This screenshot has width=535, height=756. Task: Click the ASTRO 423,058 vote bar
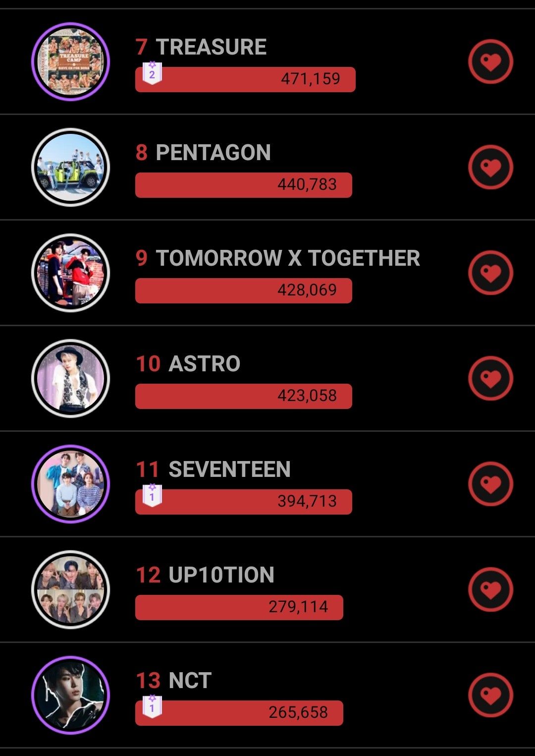tap(243, 396)
